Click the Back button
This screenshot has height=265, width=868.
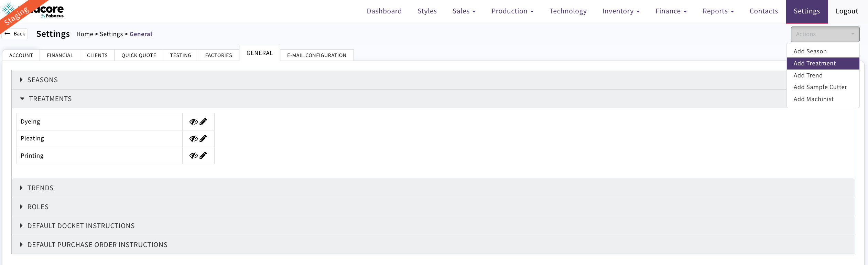tap(15, 34)
